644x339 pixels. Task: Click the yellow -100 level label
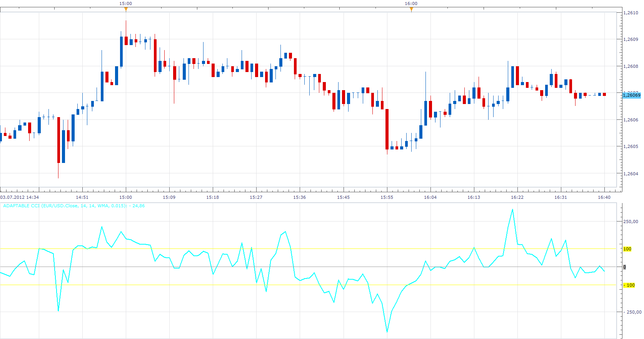coord(629,285)
